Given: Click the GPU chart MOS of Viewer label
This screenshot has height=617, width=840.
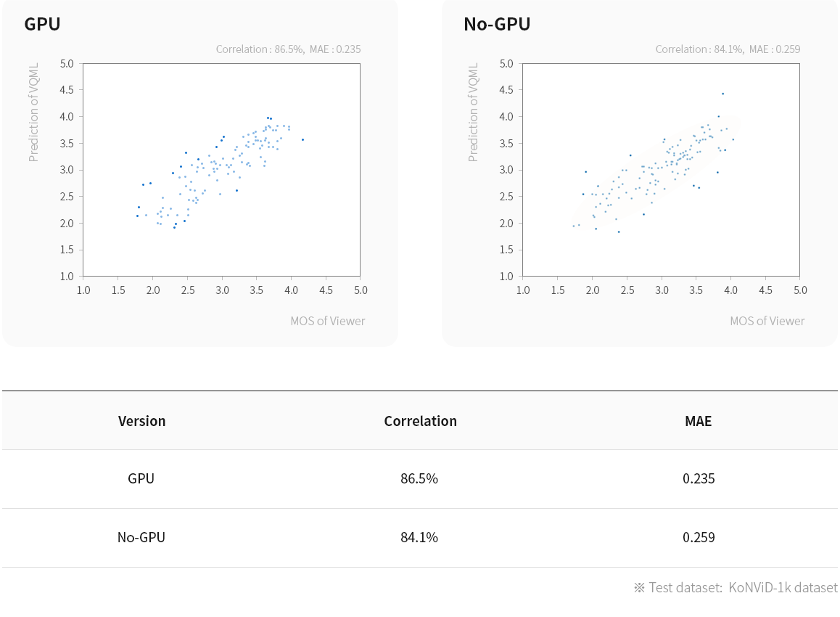Looking at the screenshot, I should click(x=328, y=321).
